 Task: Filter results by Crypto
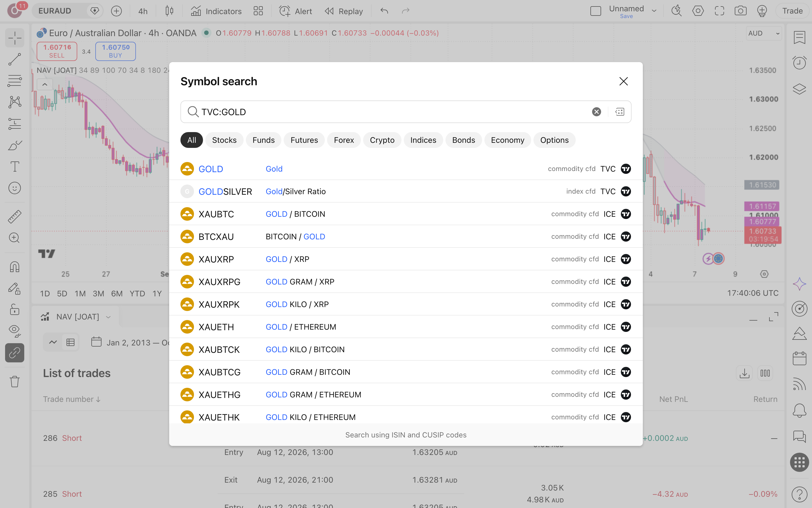[x=382, y=140]
